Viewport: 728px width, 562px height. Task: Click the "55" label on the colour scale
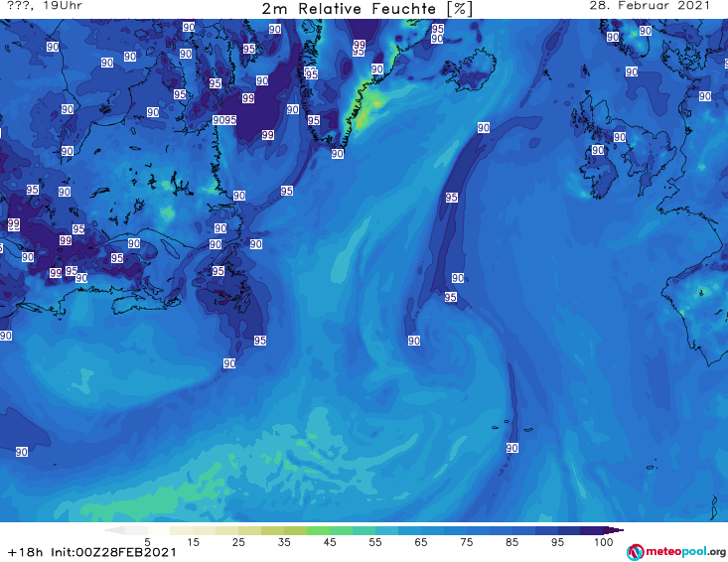click(x=375, y=542)
